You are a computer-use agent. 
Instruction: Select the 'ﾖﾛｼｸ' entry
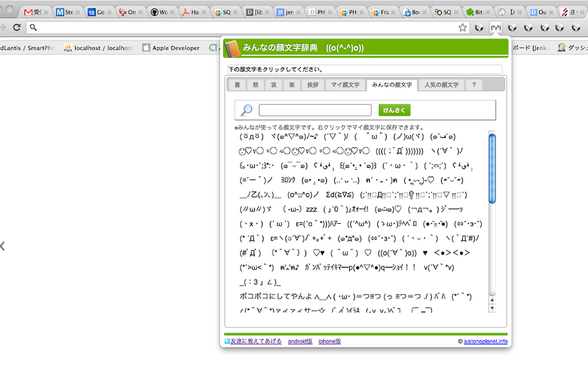(x=288, y=180)
